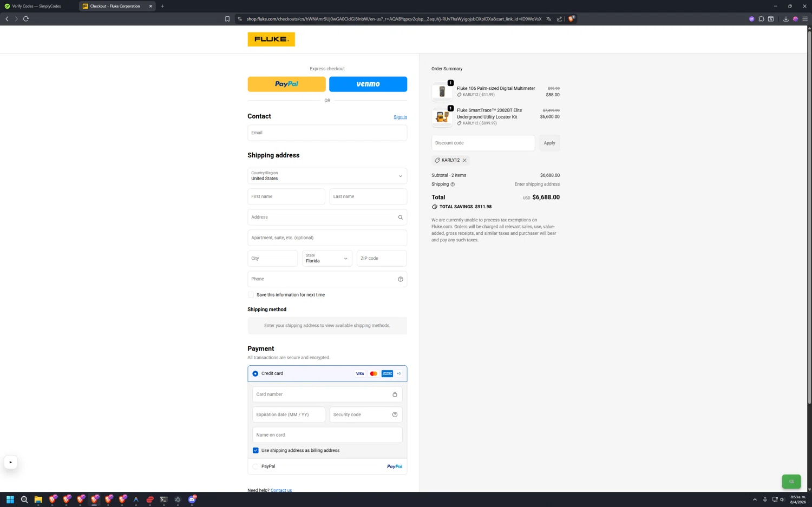Open Discord from the taskbar

[x=192, y=499]
